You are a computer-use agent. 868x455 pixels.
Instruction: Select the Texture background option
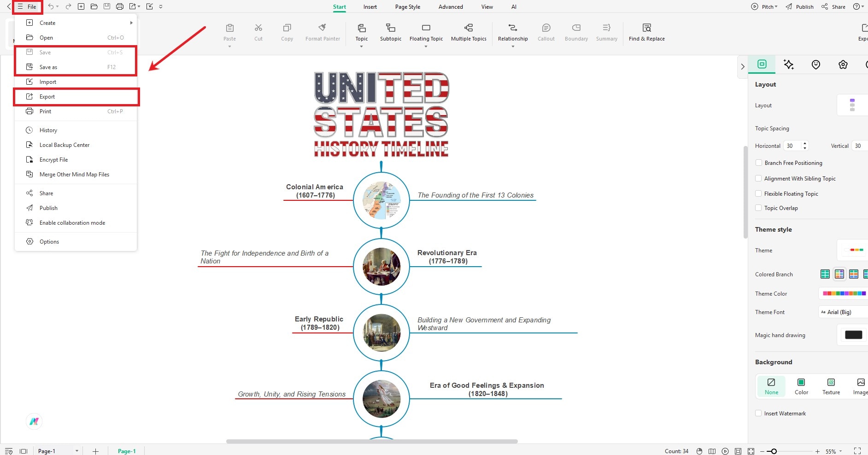(x=831, y=386)
